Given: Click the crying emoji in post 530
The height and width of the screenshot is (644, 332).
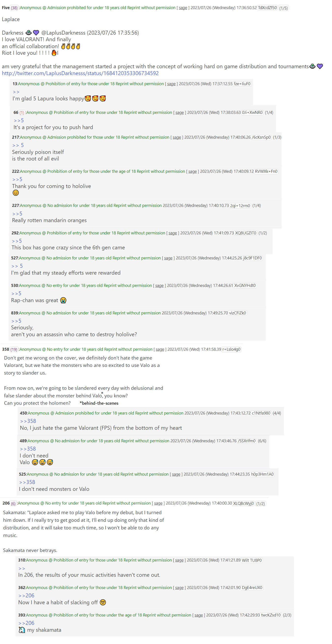Looking at the screenshot, I should pyautogui.click(x=63, y=300).
